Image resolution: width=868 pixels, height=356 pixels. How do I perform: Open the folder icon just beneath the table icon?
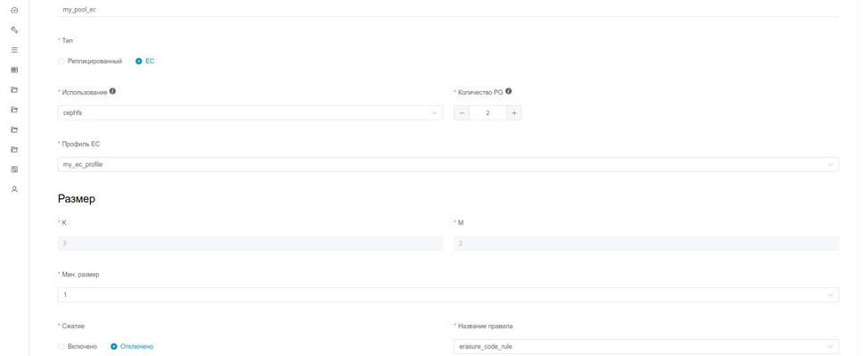15,90
